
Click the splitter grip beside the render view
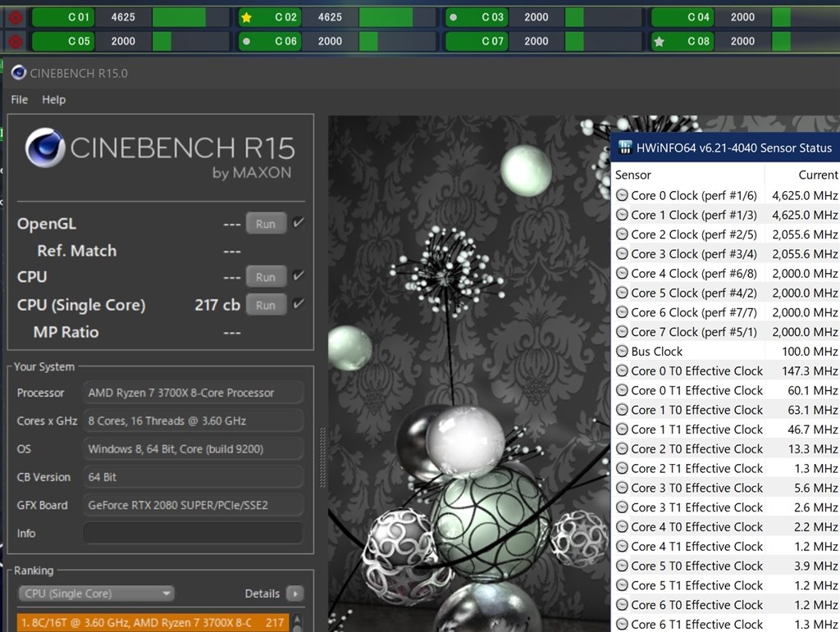322,457
